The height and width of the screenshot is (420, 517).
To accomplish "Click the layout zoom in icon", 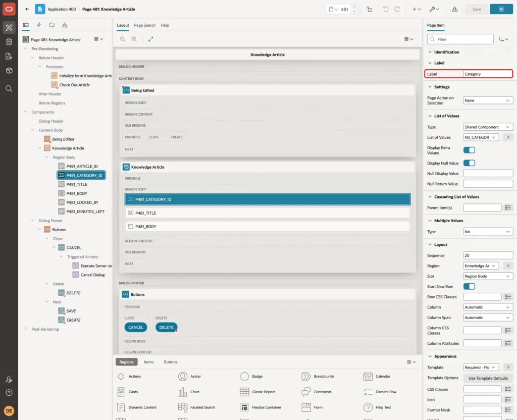I will click(x=134, y=39).
